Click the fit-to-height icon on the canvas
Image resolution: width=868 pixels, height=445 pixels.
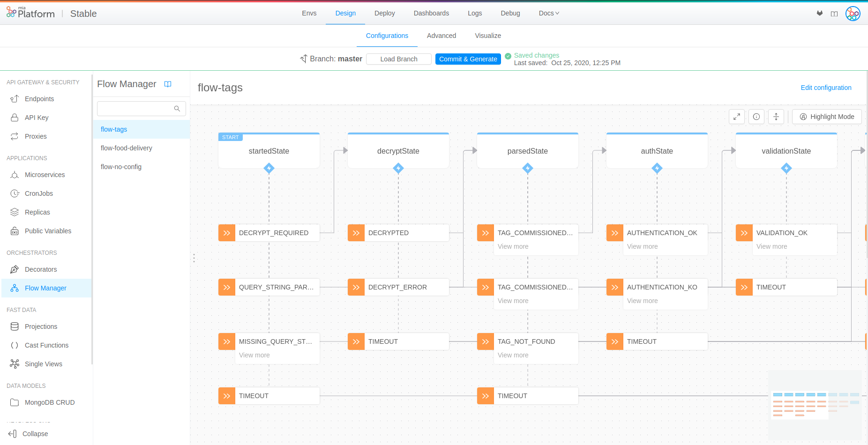(776, 117)
